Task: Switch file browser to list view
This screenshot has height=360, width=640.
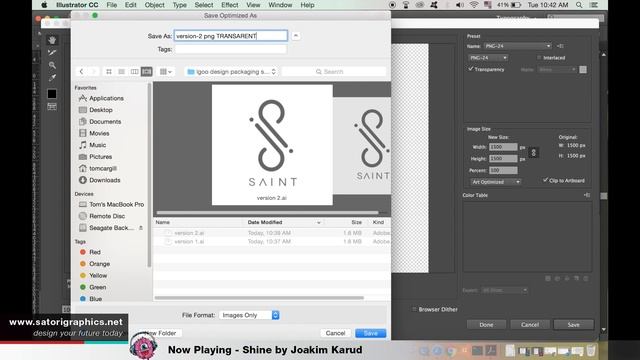Action: click(x=122, y=71)
